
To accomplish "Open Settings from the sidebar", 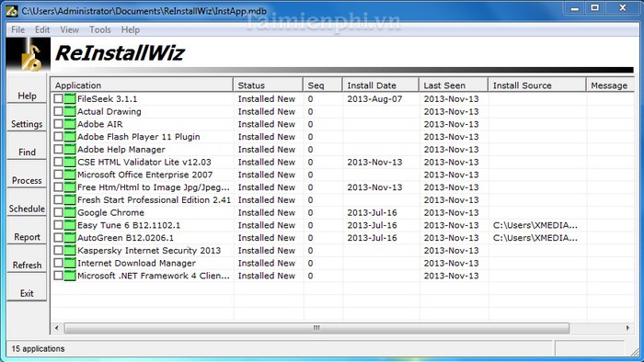I will (27, 119).
